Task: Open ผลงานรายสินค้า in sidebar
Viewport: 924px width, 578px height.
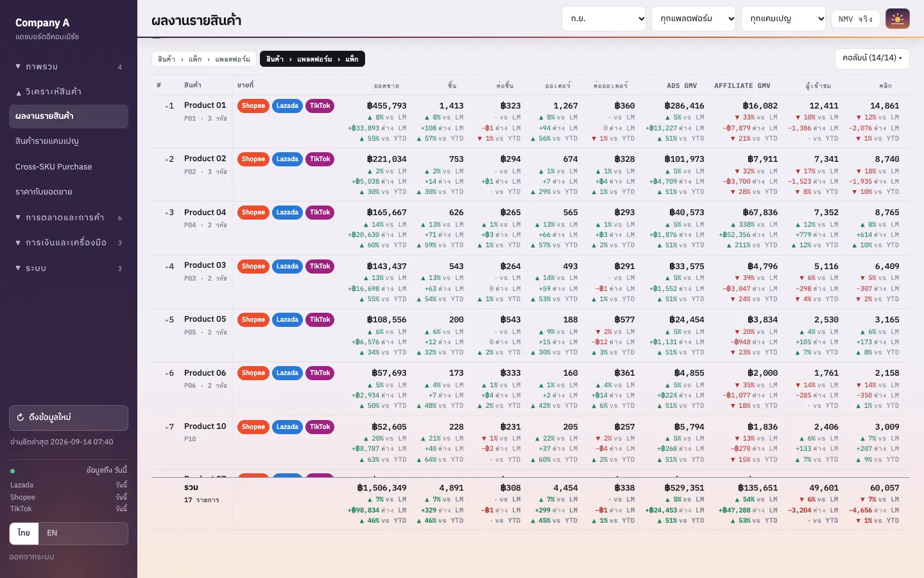Action: point(69,116)
